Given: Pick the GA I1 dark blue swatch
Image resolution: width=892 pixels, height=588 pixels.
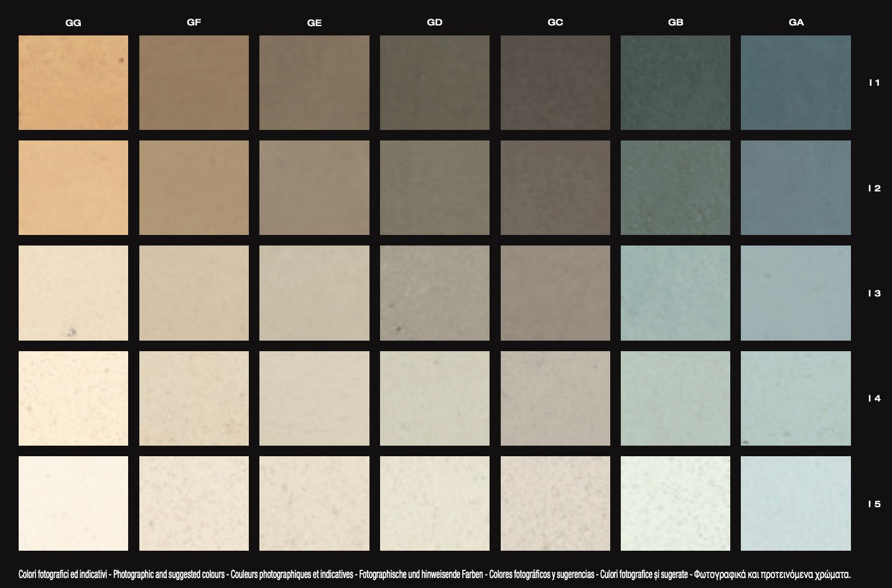Looking at the screenshot, I should pos(796,83).
